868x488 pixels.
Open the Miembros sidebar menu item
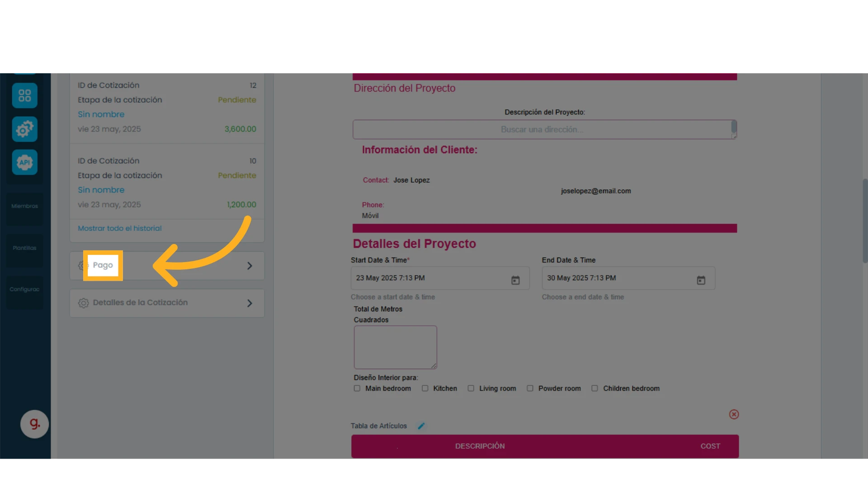click(24, 206)
